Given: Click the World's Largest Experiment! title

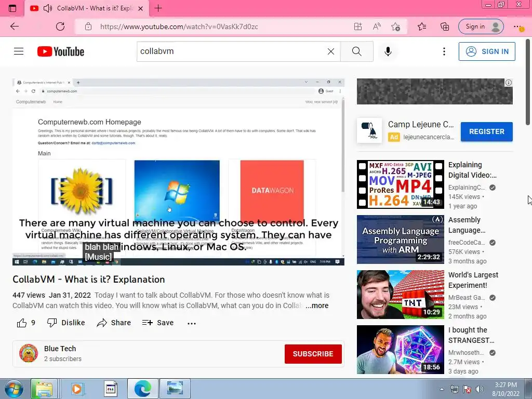Looking at the screenshot, I should [x=473, y=280].
